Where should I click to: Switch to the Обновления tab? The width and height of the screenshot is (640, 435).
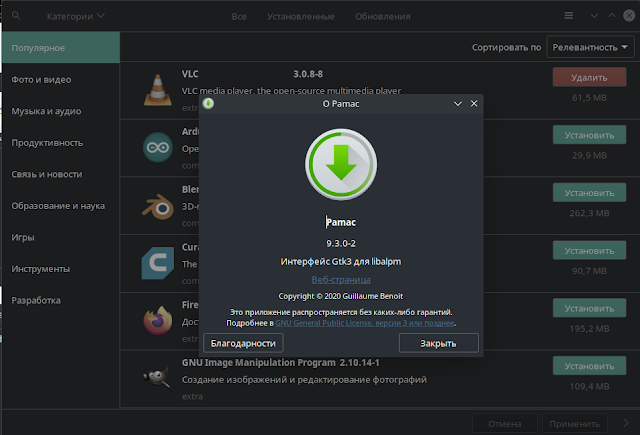tap(382, 16)
